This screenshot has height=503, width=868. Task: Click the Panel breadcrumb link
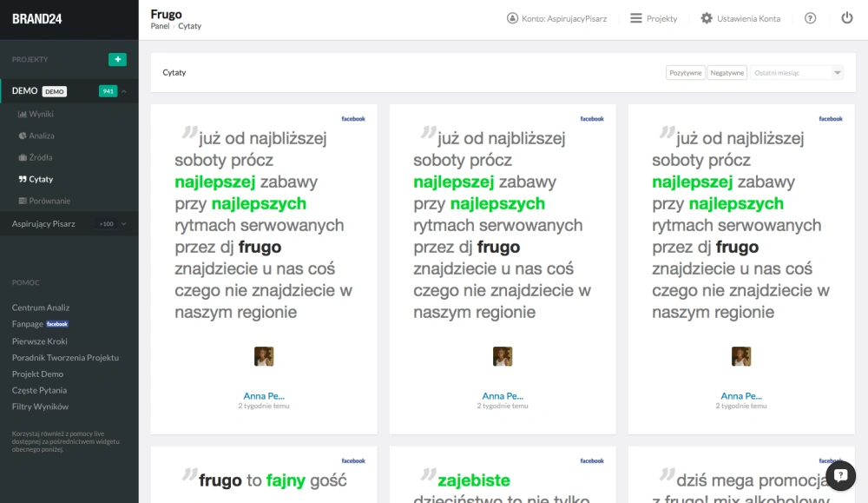(160, 27)
